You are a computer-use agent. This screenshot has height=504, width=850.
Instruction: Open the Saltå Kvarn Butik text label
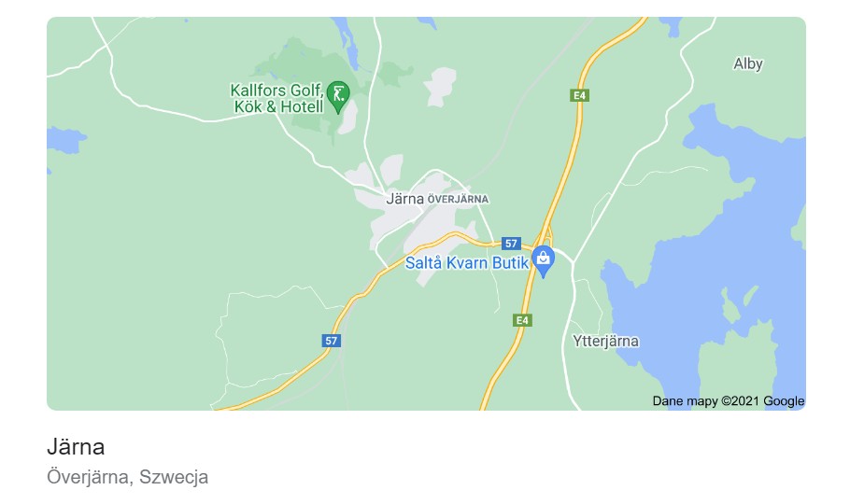click(x=467, y=263)
